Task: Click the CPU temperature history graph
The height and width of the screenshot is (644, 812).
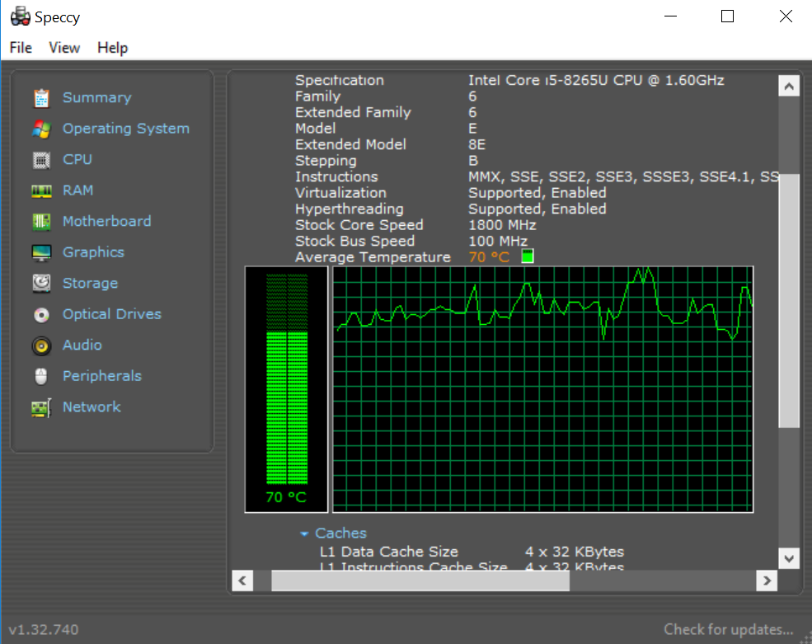Action: [x=542, y=389]
